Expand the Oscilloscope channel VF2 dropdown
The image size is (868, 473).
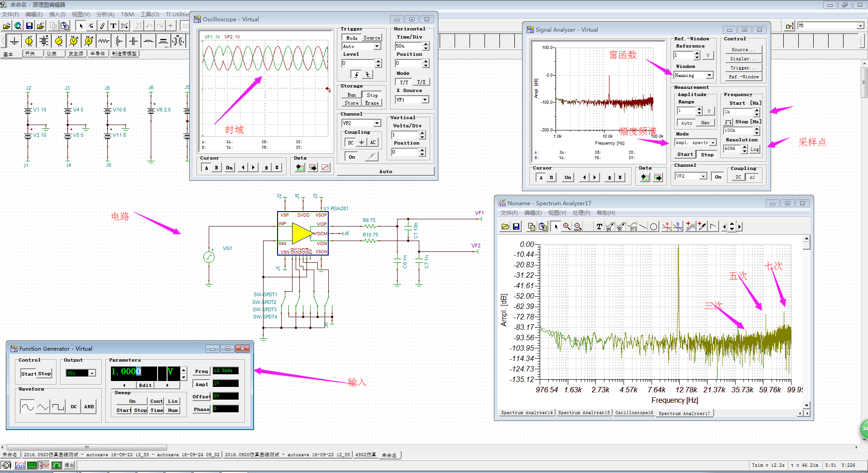click(x=377, y=123)
